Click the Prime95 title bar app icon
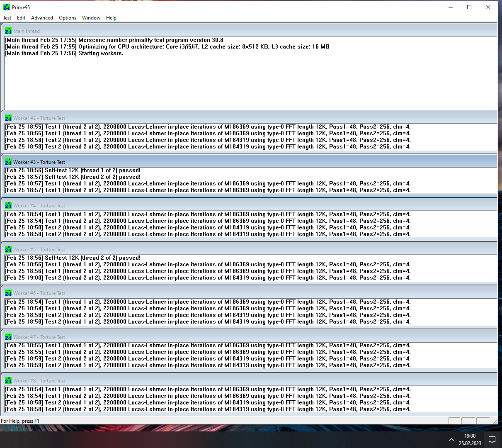This screenshot has width=502, height=448. pyautogui.click(x=7, y=7)
